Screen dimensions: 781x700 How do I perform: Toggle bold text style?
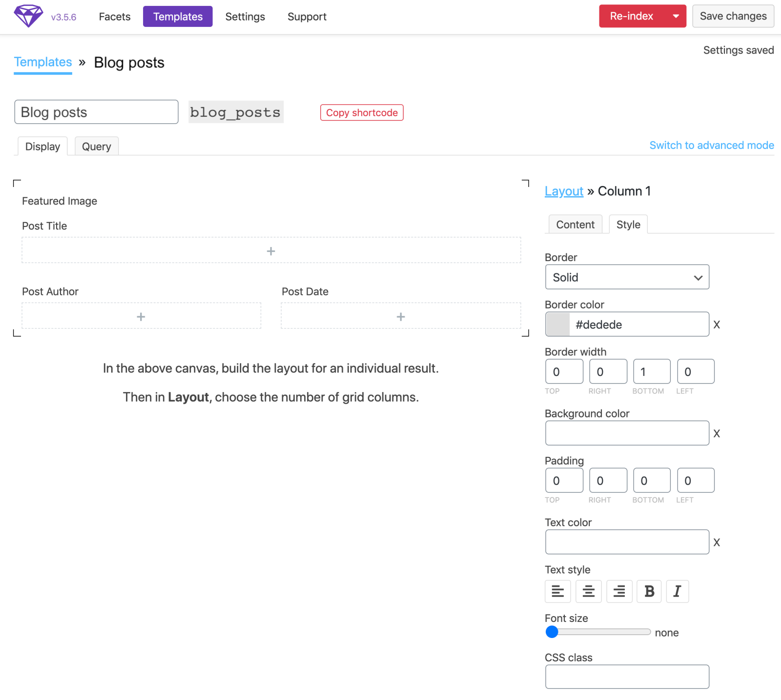tap(649, 592)
